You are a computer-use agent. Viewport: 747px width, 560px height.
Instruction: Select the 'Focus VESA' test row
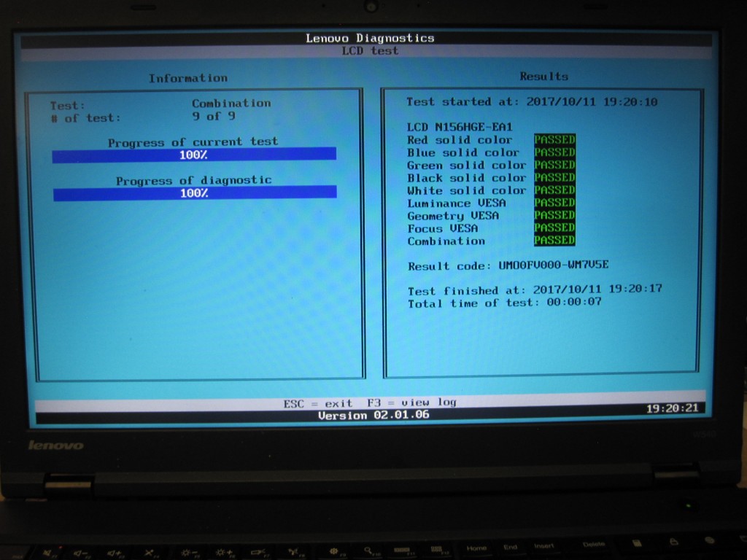click(x=491, y=228)
